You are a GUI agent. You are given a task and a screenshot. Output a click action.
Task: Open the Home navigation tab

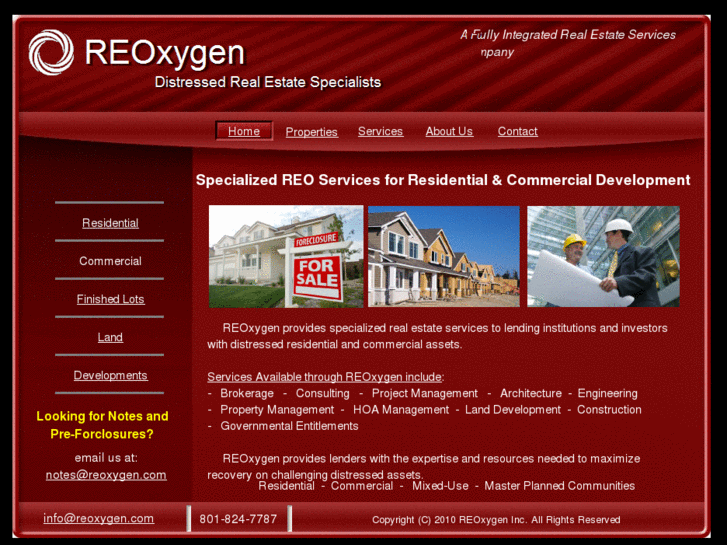click(x=244, y=131)
